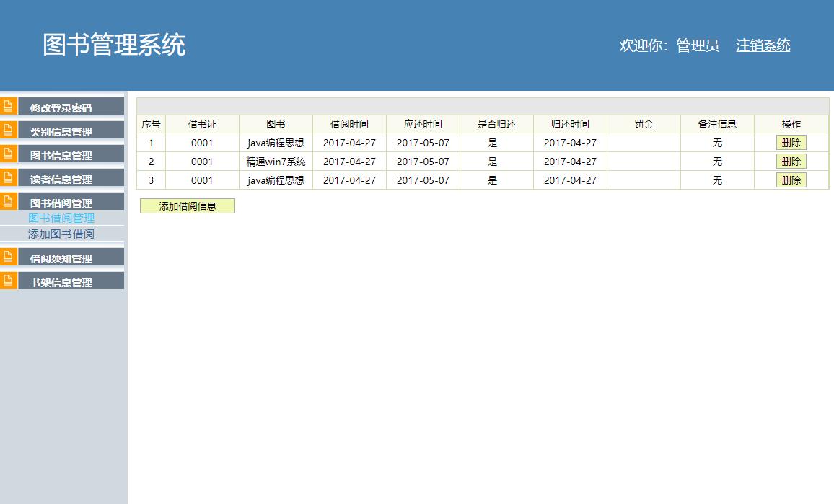Viewport: 834px width, 504px height.
Task: Click the orange document icon beside 修改登录密码
Action: click(x=6, y=106)
